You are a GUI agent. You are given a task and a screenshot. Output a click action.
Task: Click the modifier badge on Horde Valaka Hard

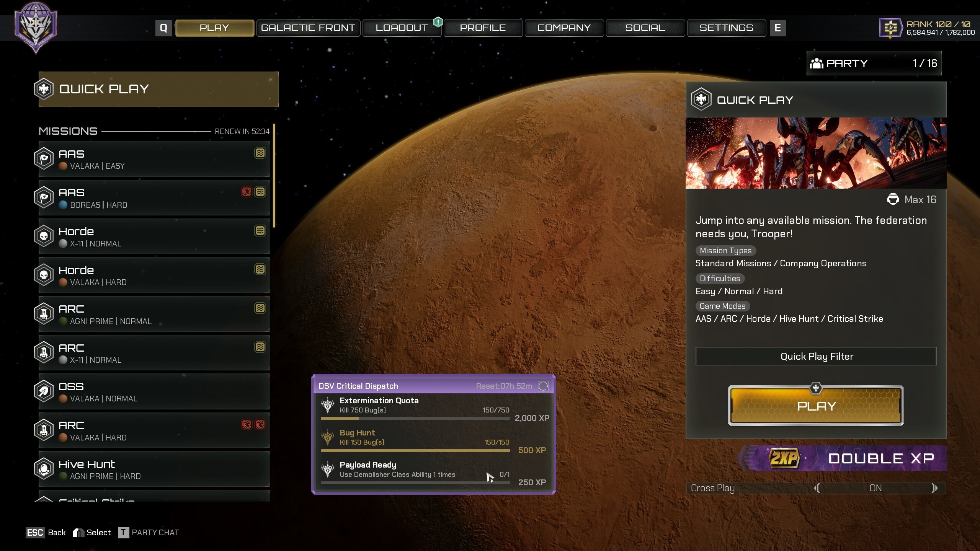click(260, 269)
